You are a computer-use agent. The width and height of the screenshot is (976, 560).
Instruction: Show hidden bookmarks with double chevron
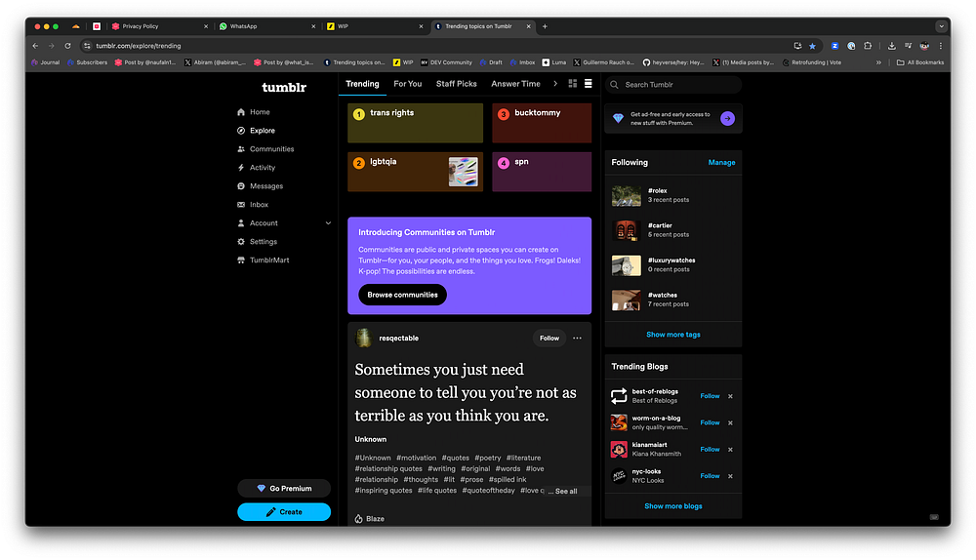coord(878,62)
